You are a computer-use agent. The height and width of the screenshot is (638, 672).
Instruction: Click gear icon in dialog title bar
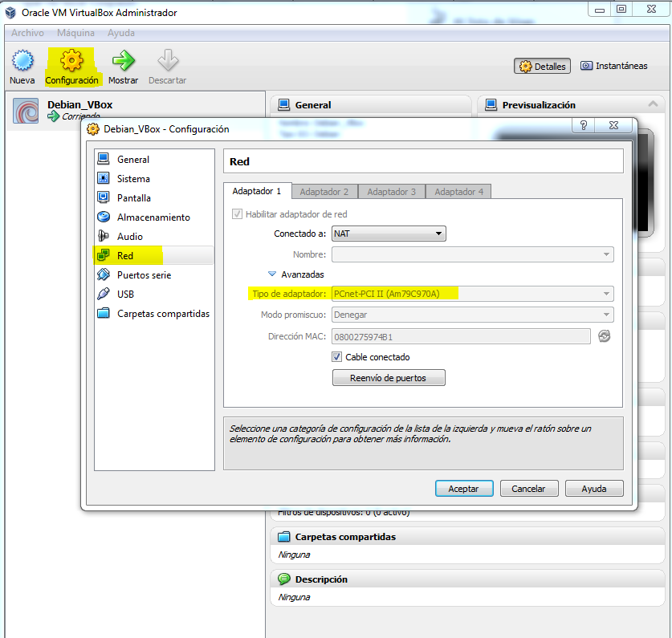(x=92, y=129)
